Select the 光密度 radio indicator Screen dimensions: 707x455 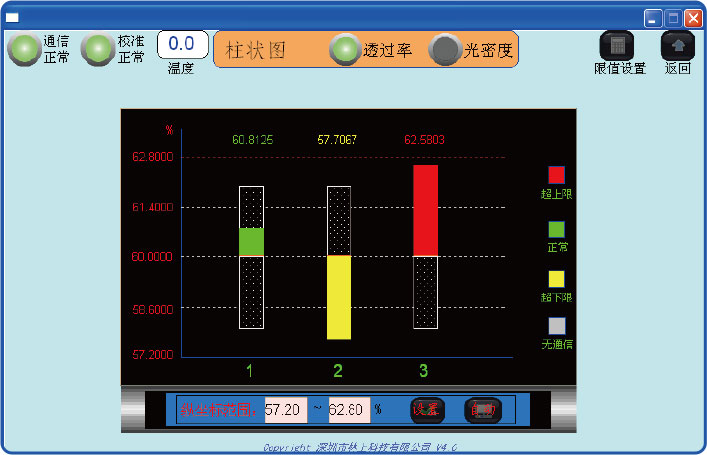445,49
